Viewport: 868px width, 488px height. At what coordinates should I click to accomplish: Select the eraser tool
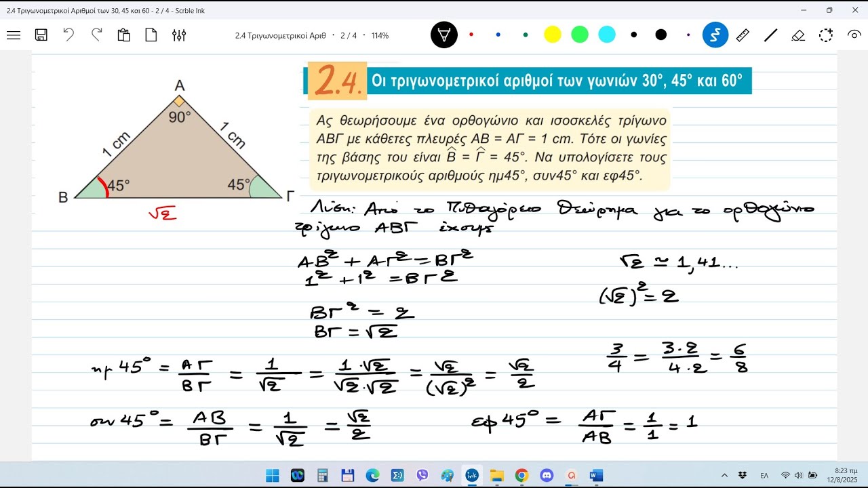[798, 35]
